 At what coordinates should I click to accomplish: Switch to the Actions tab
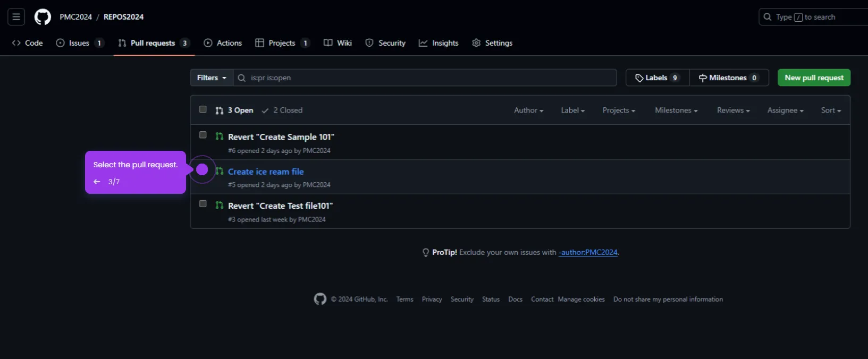tap(223, 43)
